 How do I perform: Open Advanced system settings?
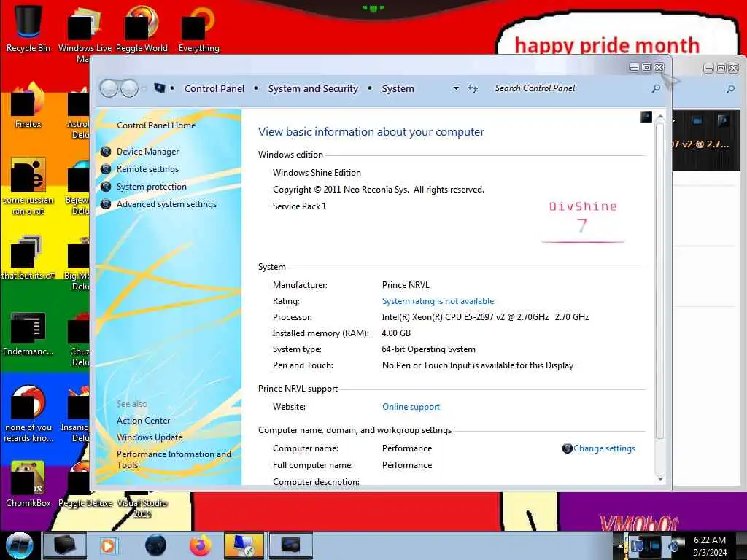pyautogui.click(x=166, y=204)
